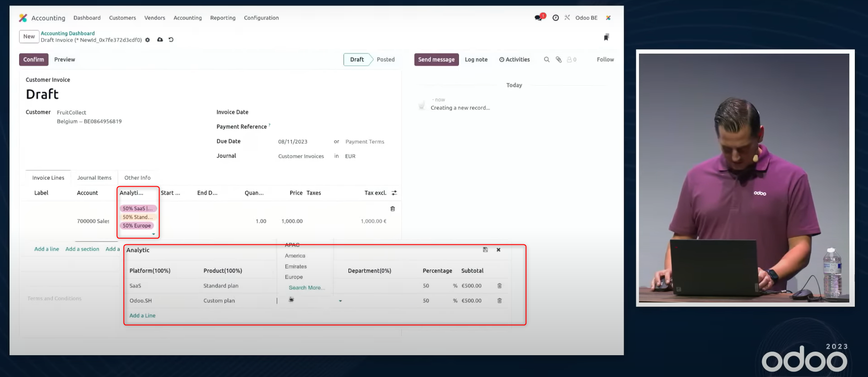Delete the Odoo.SH analytic row
The width and height of the screenshot is (868, 377).
[x=499, y=301]
